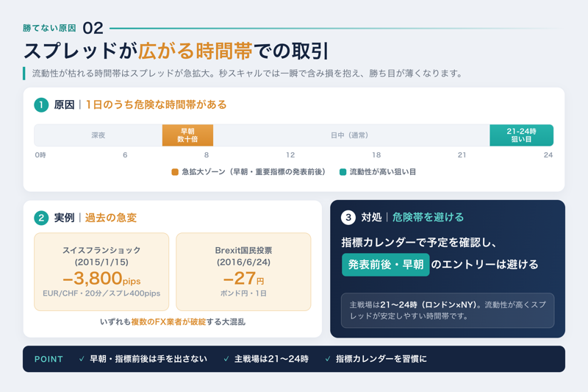Click the 勝てない原因 label at top
This screenshot has width=588, height=392.
[x=49, y=28]
